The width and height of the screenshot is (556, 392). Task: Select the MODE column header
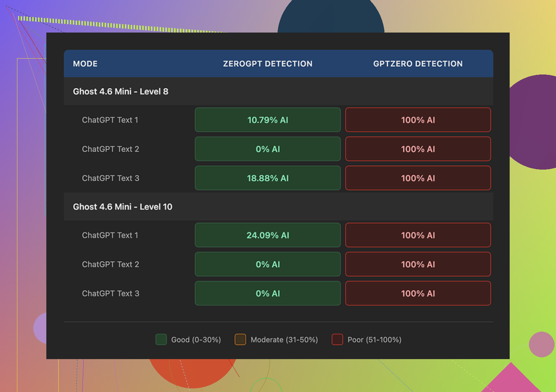85,64
